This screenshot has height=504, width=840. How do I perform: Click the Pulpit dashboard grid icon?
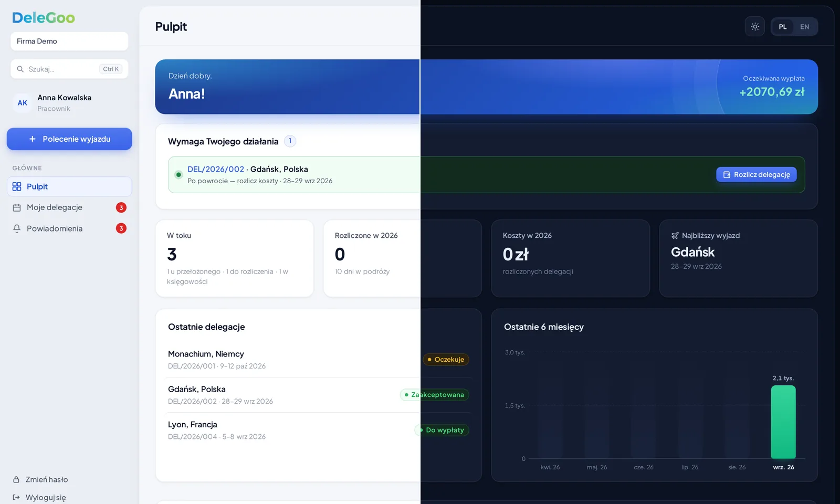[17, 186]
